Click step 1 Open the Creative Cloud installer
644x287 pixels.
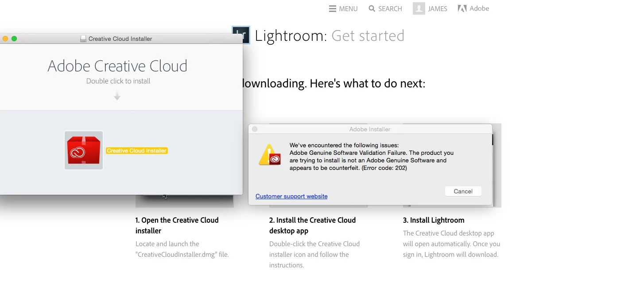(x=177, y=225)
